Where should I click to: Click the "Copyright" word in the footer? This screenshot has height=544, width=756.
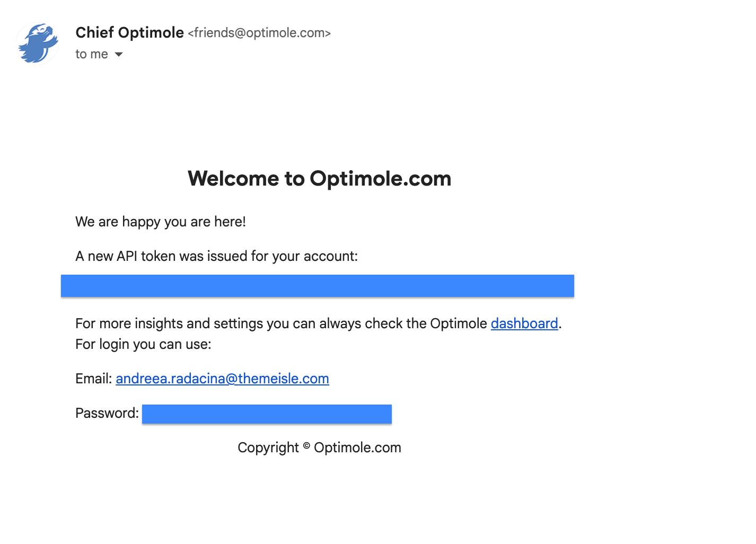tap(268, 448)
